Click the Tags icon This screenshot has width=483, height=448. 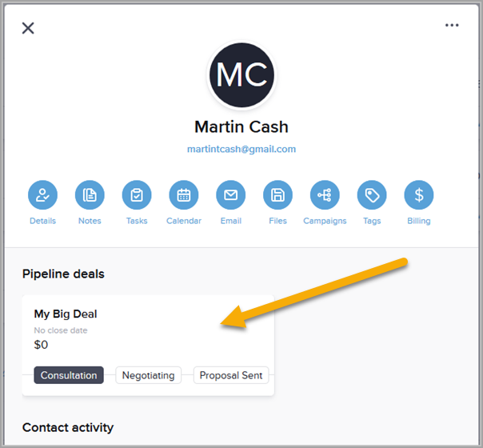pyautogui.click(x=372, y=195)
